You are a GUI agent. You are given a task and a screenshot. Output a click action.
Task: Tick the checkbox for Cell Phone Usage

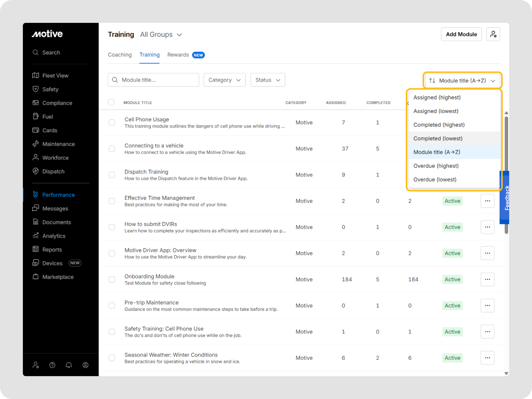click(x=112, y=123)
